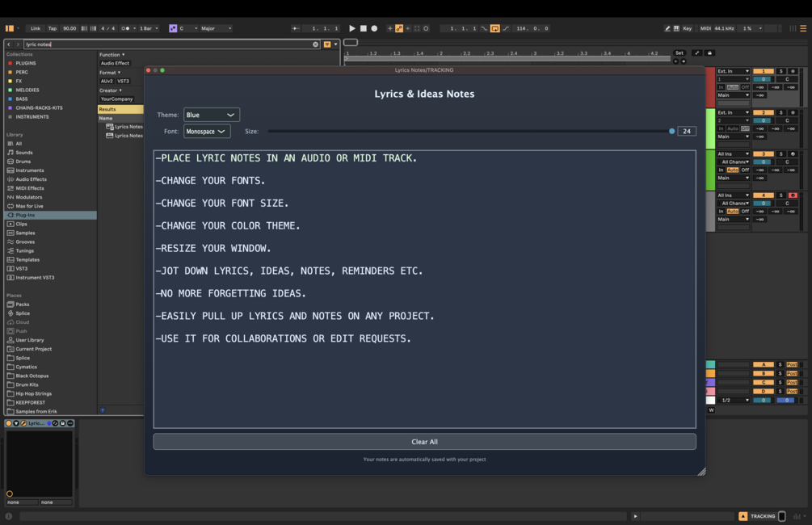Click the Tap tempo button
The width and height of the screenshot is (812, 525).
(x=53, y=28)
